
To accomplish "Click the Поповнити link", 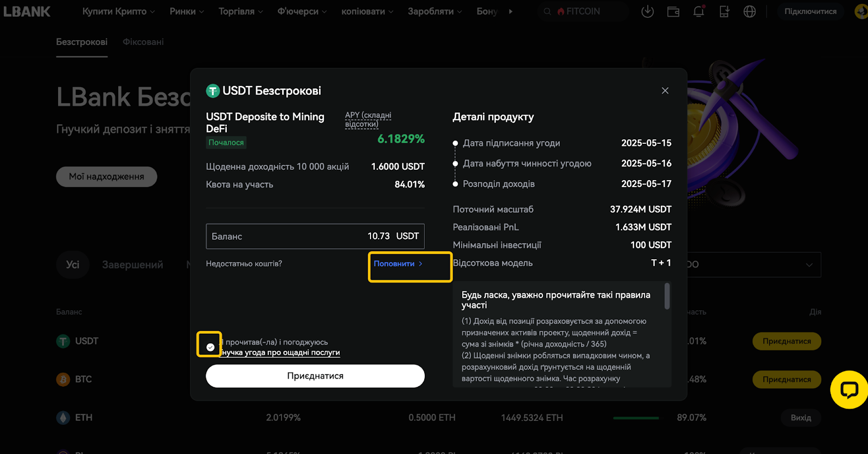I will click(x=398, y=264).
